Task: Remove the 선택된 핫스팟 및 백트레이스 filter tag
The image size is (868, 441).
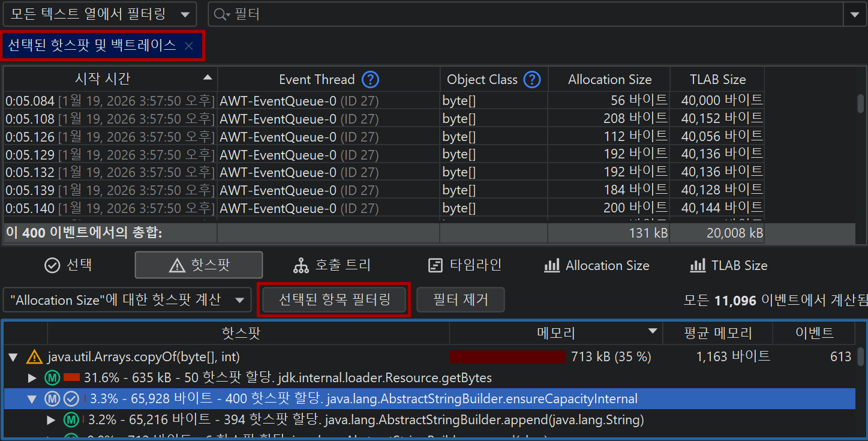Action: tap(189, 46)
